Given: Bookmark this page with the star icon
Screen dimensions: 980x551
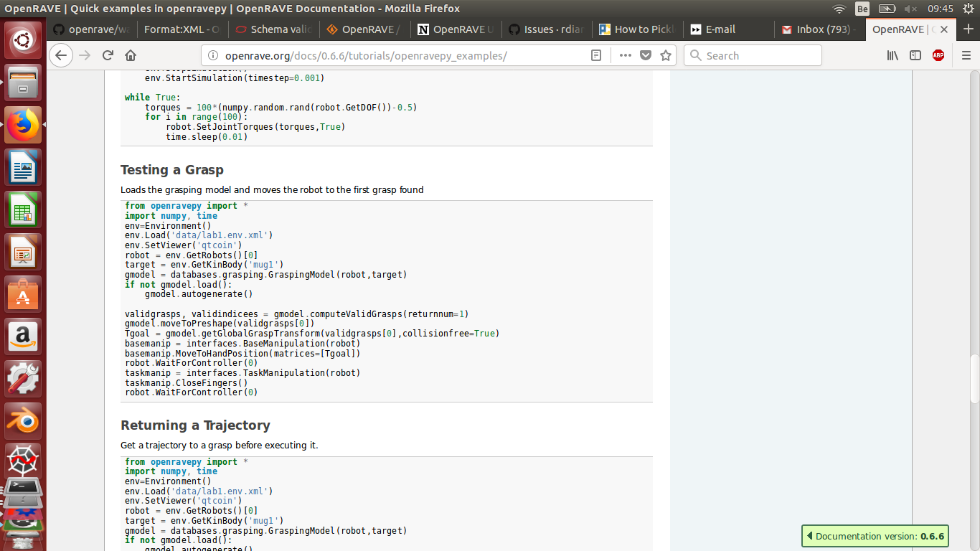Looking at the screenshot, I should 665,55.
